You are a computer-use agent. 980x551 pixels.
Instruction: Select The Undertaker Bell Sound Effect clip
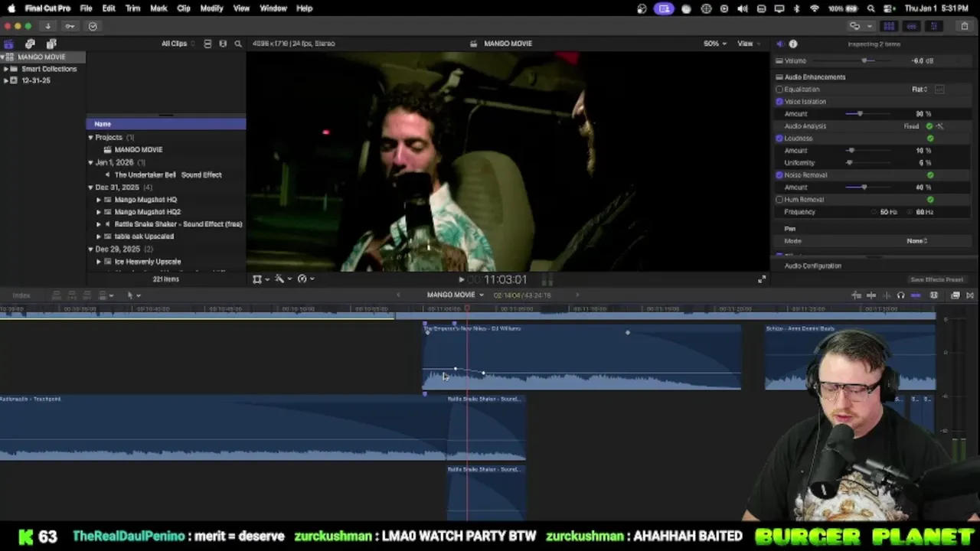pos(168,175)
